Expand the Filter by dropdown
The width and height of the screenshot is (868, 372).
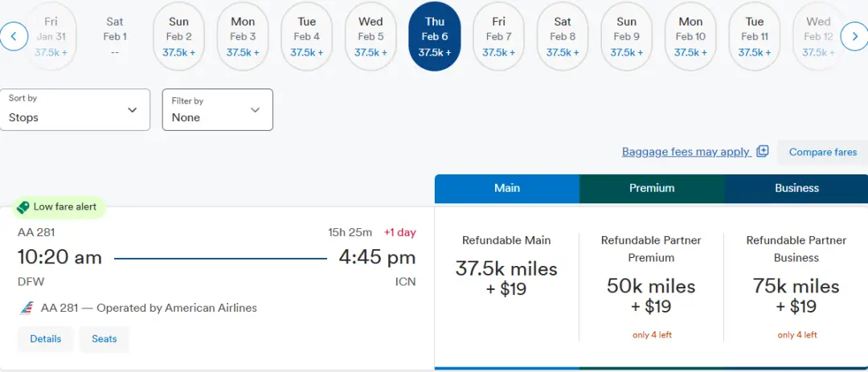217,109
